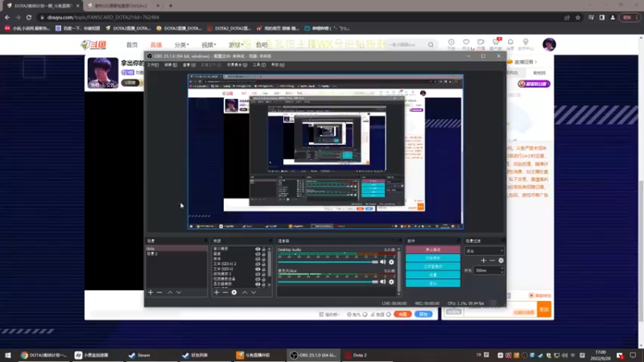The image size is (644, 362).
Task: Select the 场景 2 scene
Action: (x=176, y=253)
